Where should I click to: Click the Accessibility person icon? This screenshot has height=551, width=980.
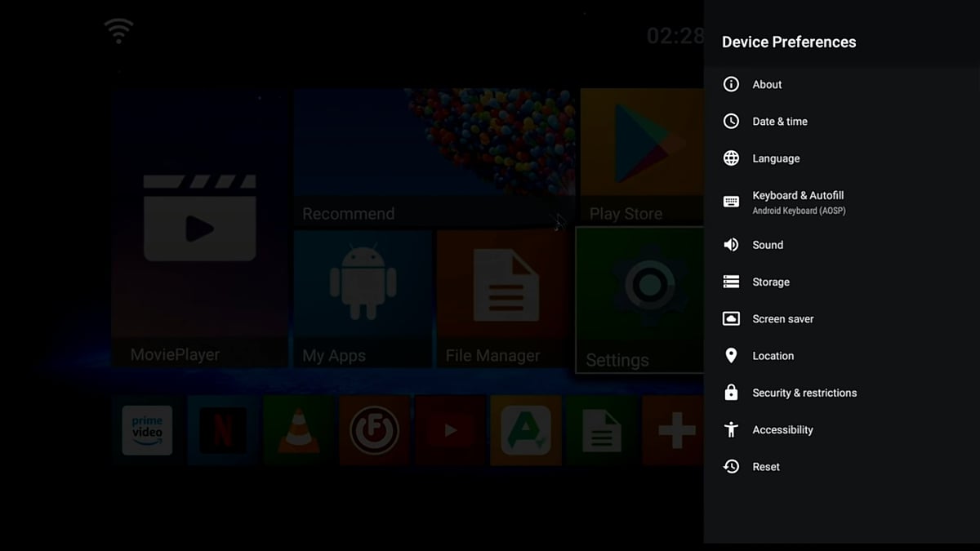click(x=732, y=429)
